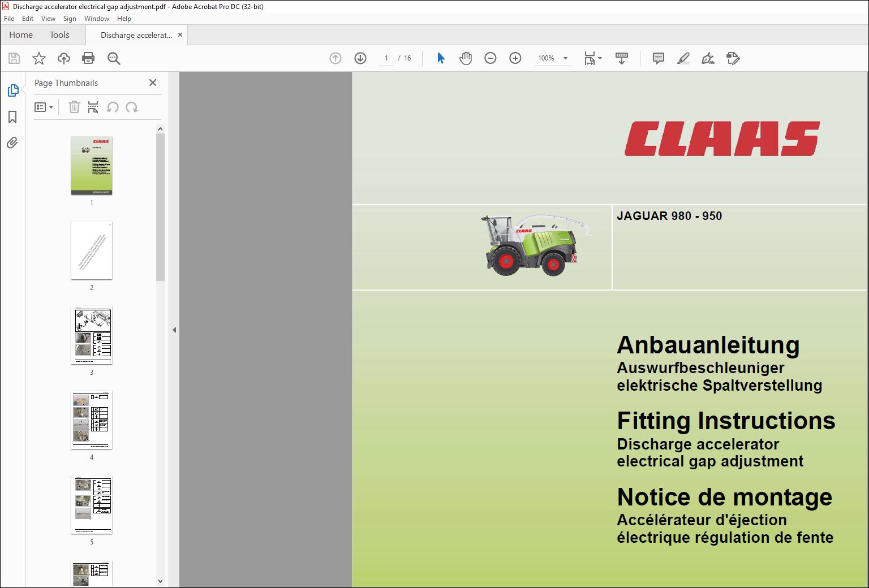This screenshot has height=588, width=869.
Task: Open the 100% zoom level dropdown
Action: tap(552, 58)
